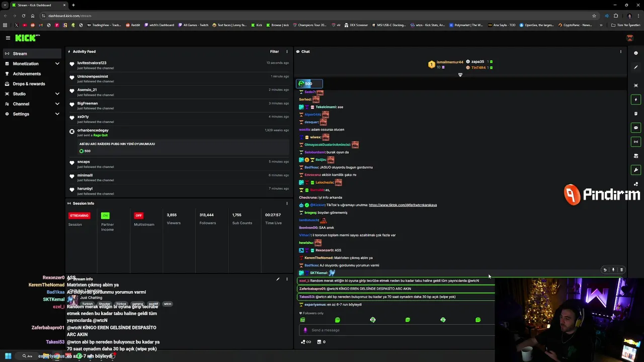Click the Windows taskbar search box
Screen dimensions: 644x362
(x=27, y=356)
